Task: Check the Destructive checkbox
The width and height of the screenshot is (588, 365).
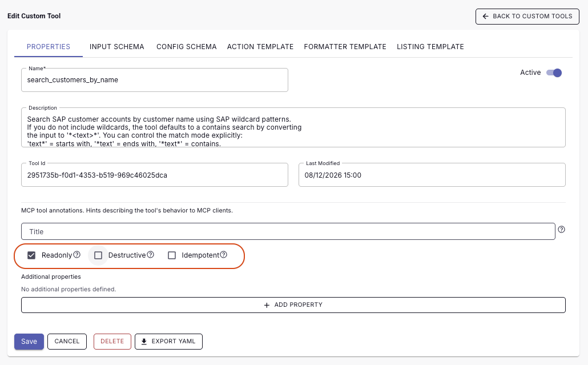Action: (98, 255)
